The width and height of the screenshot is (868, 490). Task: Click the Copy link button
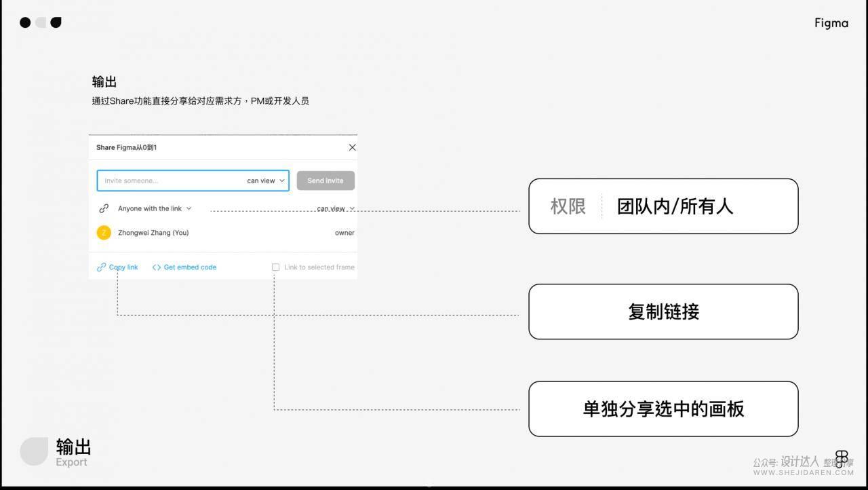click(117, 267)
